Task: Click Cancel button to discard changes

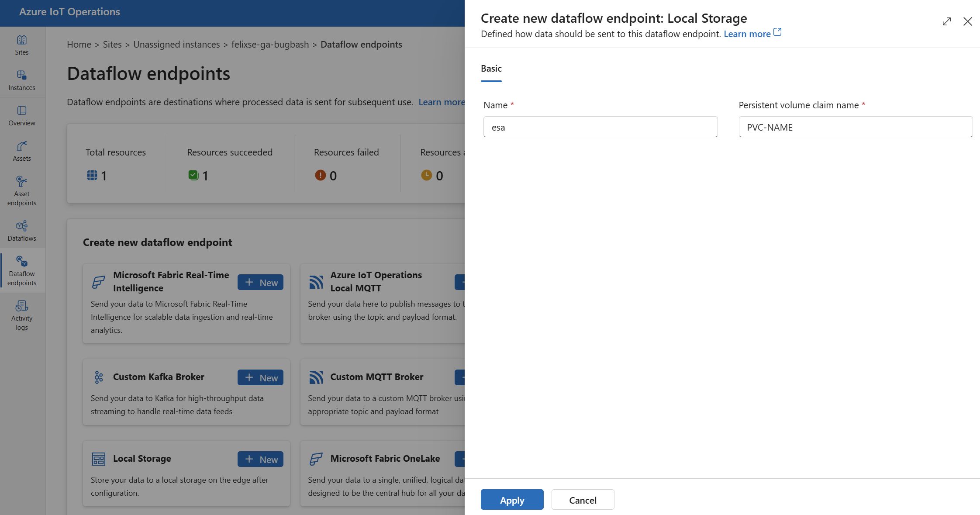Action: coord(581,499)
